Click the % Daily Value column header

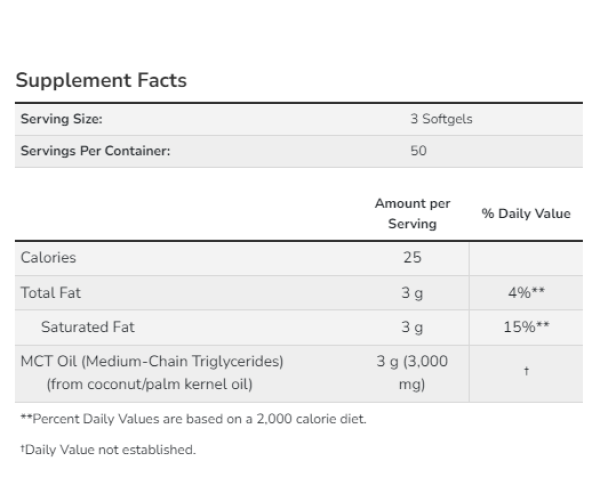[526, 213]
